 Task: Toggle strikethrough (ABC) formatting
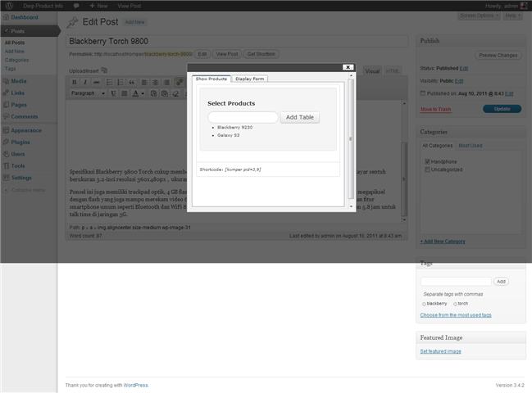pos(97,82)
